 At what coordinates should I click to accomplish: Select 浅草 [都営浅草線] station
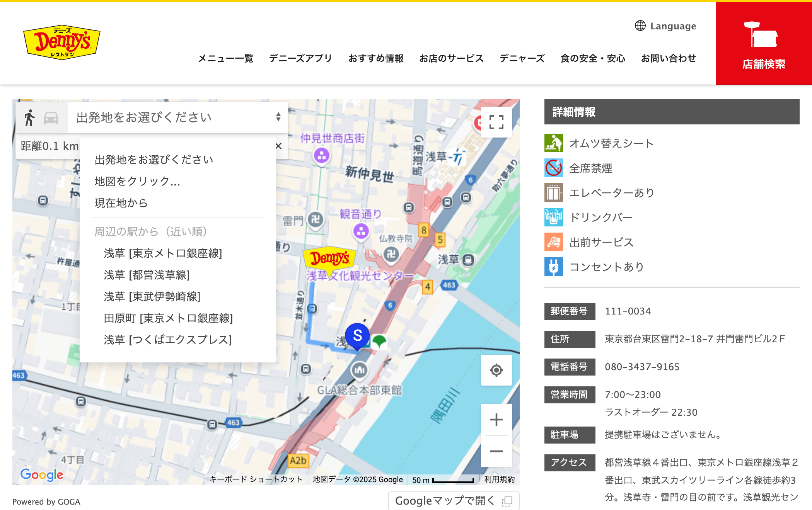click(x=147, y=275)
